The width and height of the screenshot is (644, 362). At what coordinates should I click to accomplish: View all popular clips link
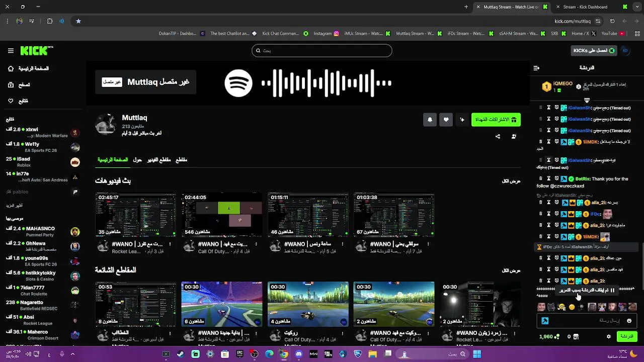click(x=511, y=270)
